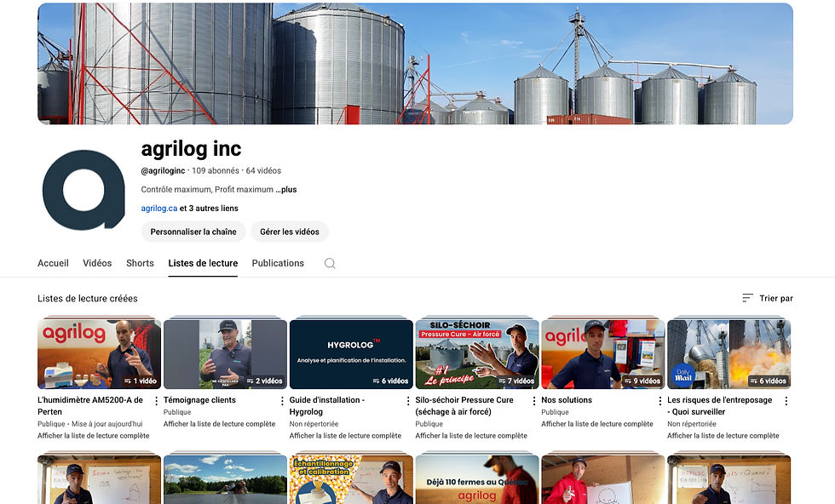Click the Témoignage clients playlist title
This screenshot has height=504, width=835.
(199, 399)
